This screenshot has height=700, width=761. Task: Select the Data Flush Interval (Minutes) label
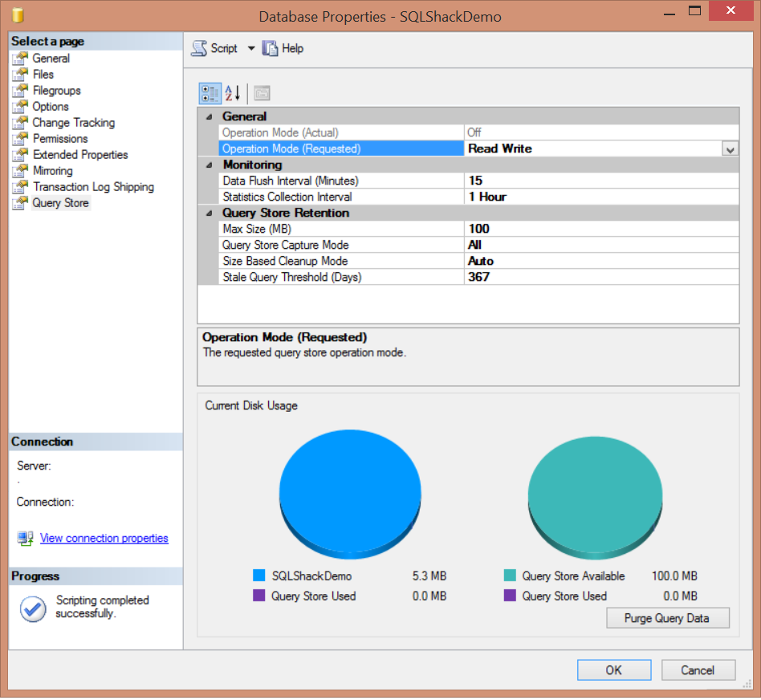point(291,181)
